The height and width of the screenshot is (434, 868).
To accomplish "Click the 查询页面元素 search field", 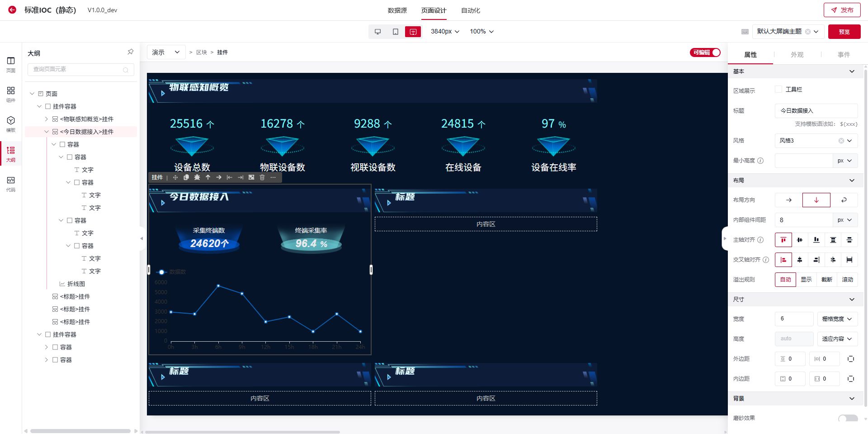I will tap(77, 69).
